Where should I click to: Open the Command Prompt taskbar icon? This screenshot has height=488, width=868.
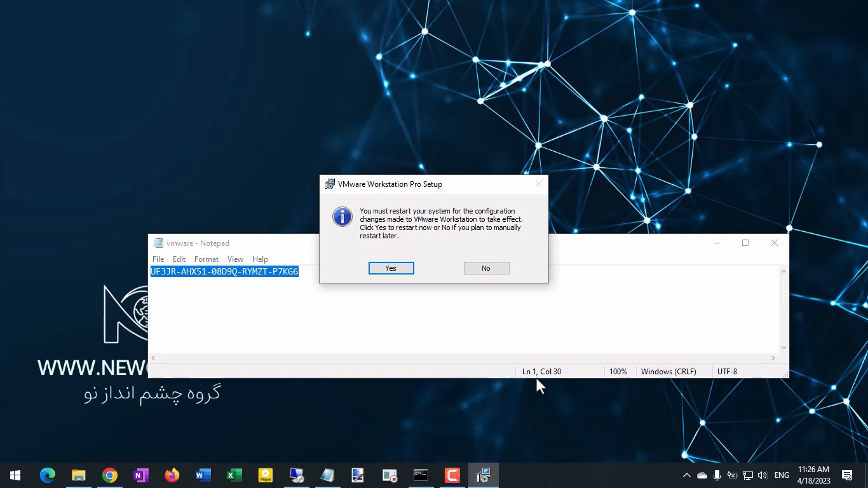(x=421, y=475)
